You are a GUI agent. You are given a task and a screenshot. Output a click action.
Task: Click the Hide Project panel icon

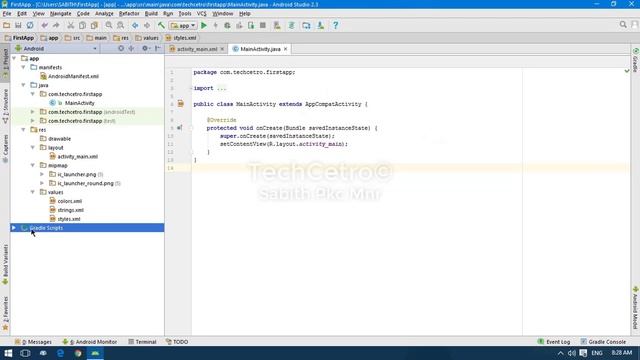(158, 49)
